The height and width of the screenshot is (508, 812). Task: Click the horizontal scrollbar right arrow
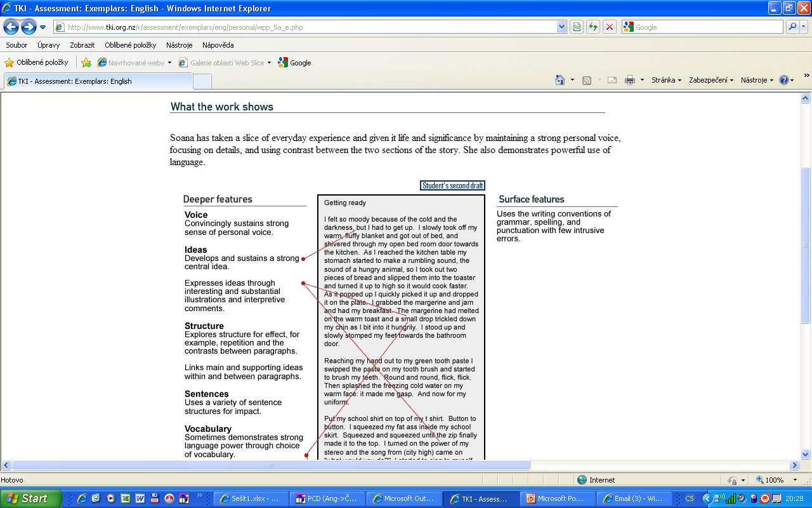point(794,465)
